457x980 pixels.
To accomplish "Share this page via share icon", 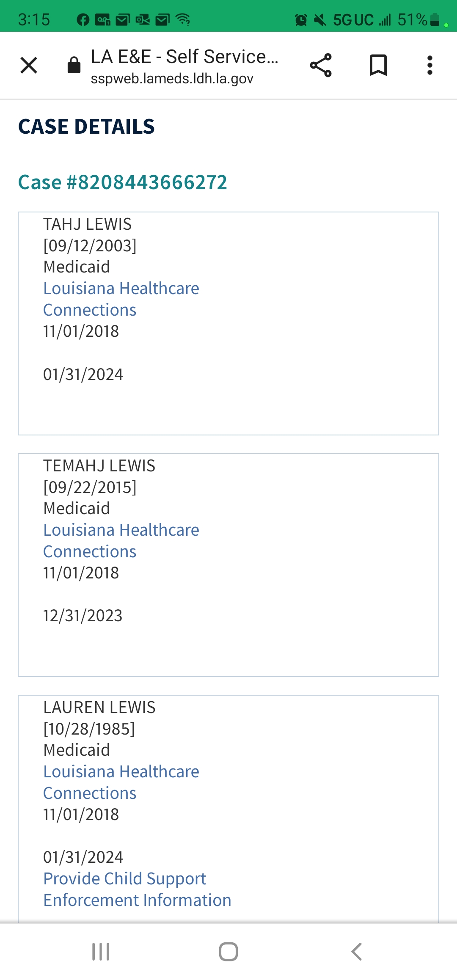I will [x=321, y=65].
